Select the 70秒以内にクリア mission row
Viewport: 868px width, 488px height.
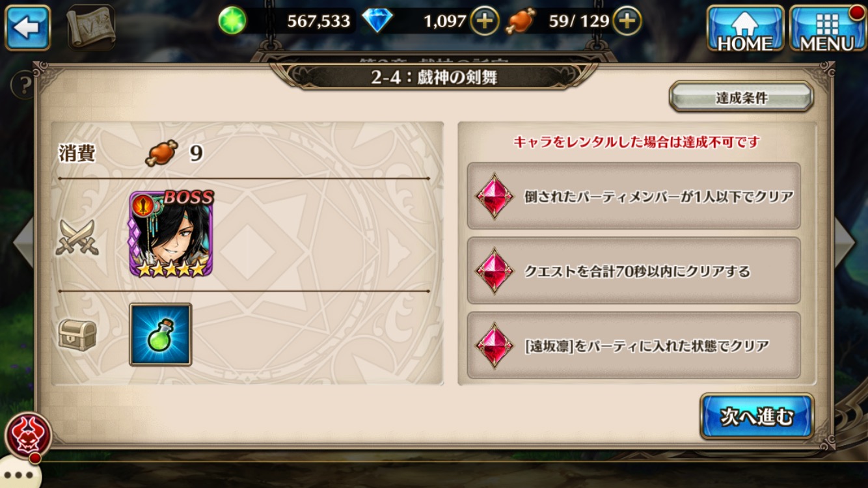click(x=634, y=271)
